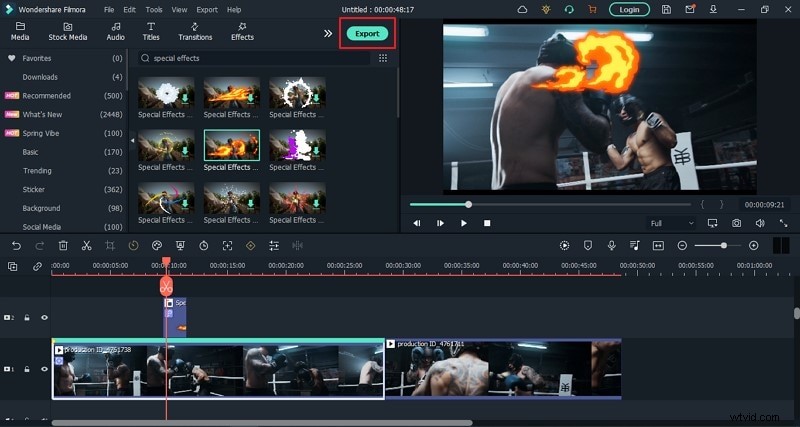Collapse the category sidebar with the arrow
Viewport: 800px width, 427px height.
pyautogui.click(x=132, y=141)
